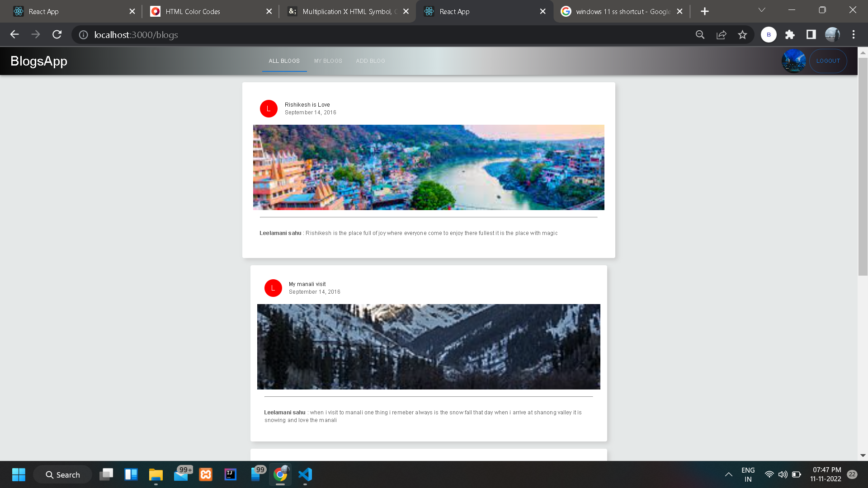This screenshot has height=488, width=868.
Task: Open the ADD BLOG section
Action: pyautogui.click(x=370, y=61)
